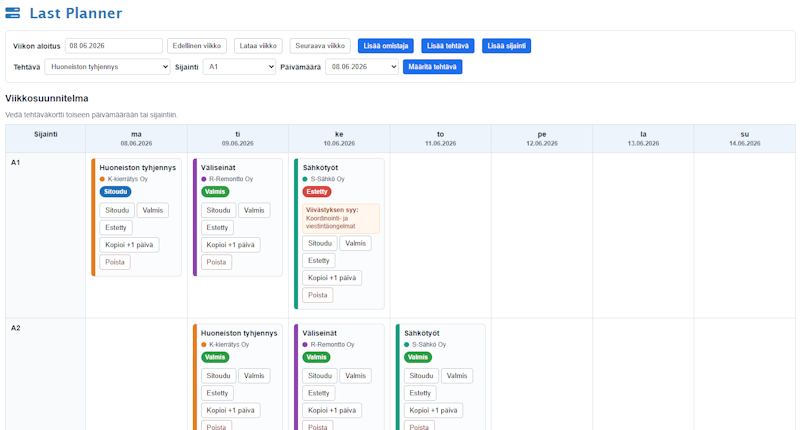Click Poista on A1 Sähkötyöt card
The image size is (800, 430).
pyautogui.click(x=318, y=295)
